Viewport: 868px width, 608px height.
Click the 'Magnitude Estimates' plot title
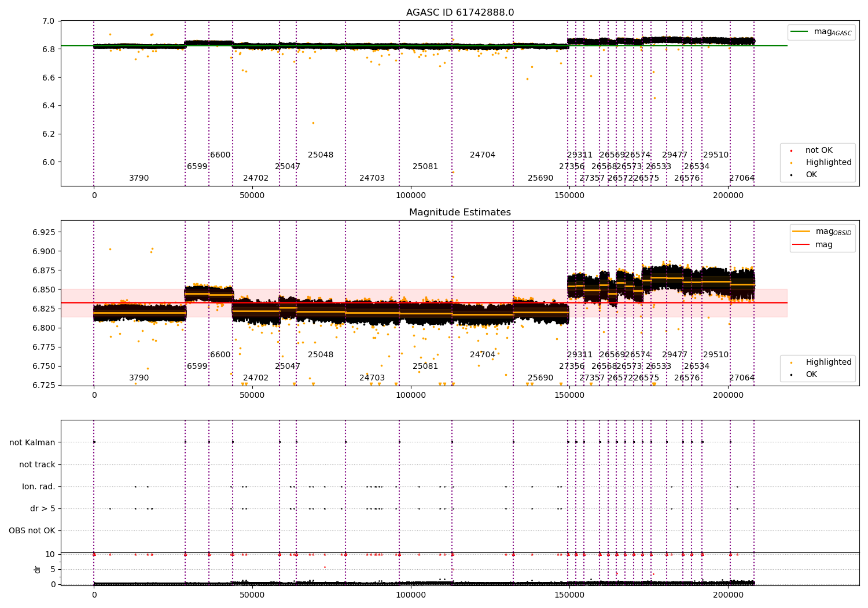pyautogui.click(x=460, y=213)
